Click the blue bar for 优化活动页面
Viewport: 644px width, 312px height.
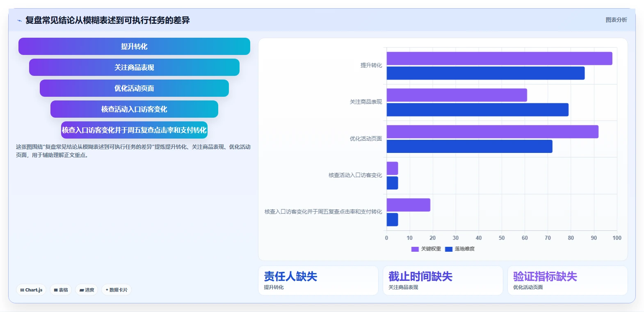coord(469,146)
